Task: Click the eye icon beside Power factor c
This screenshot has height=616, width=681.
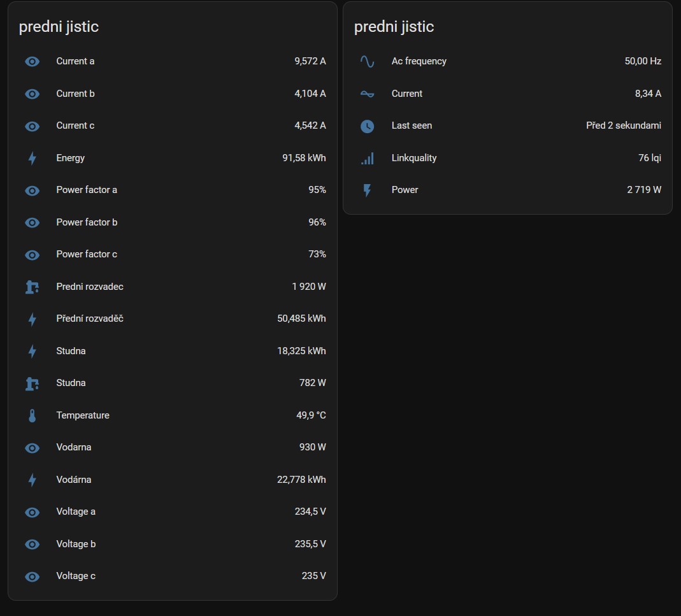Action: [32, 255]
